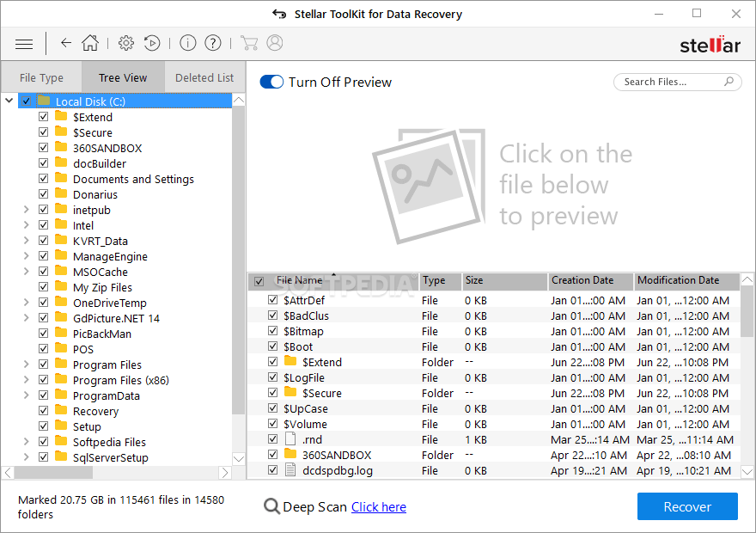This screenshot has width=756, height=533.
Task: Uncheck the $UpCase file checkbox
Action: coord(273,408)
